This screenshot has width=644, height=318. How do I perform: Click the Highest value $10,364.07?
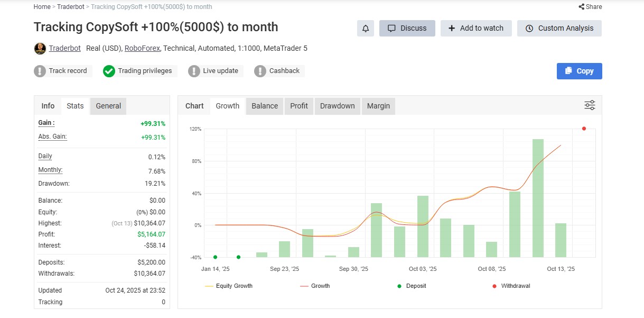click(150, 223)
